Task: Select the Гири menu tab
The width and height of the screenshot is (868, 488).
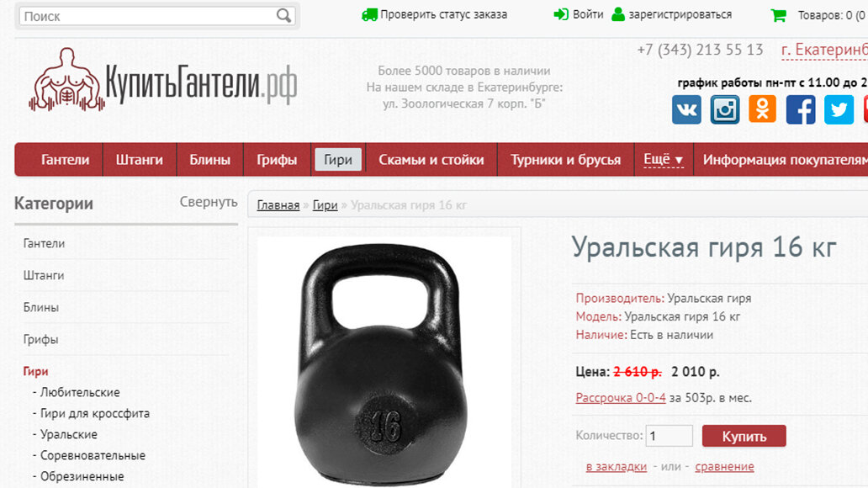Action: click(338, 160)
